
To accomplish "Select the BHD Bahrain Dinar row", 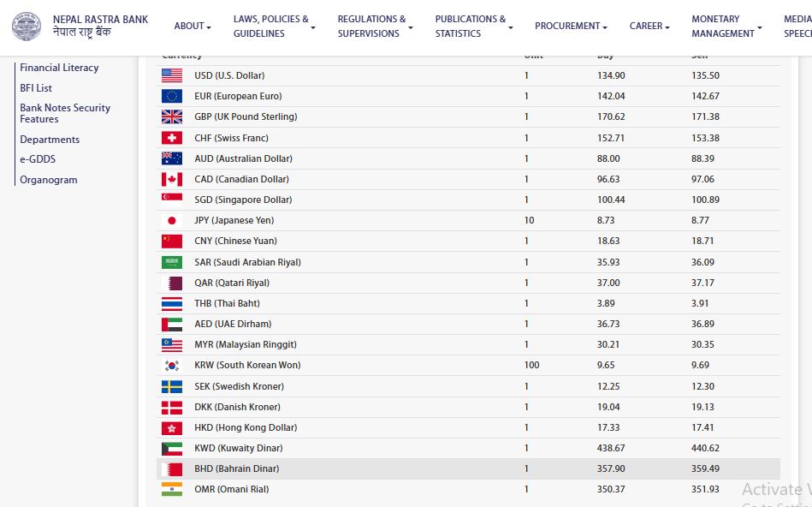I will [468, 468].
